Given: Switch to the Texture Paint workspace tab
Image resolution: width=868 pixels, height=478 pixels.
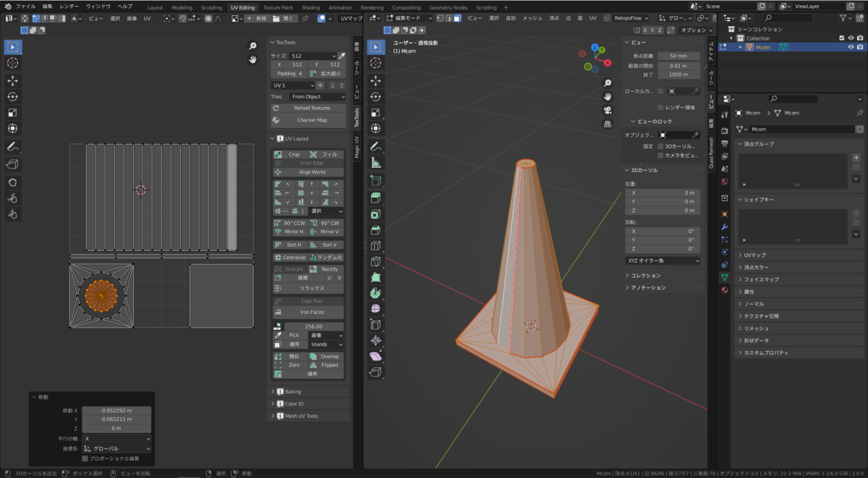Looking at the screenshot, I should pyautogui.click(x=278, y=7).
